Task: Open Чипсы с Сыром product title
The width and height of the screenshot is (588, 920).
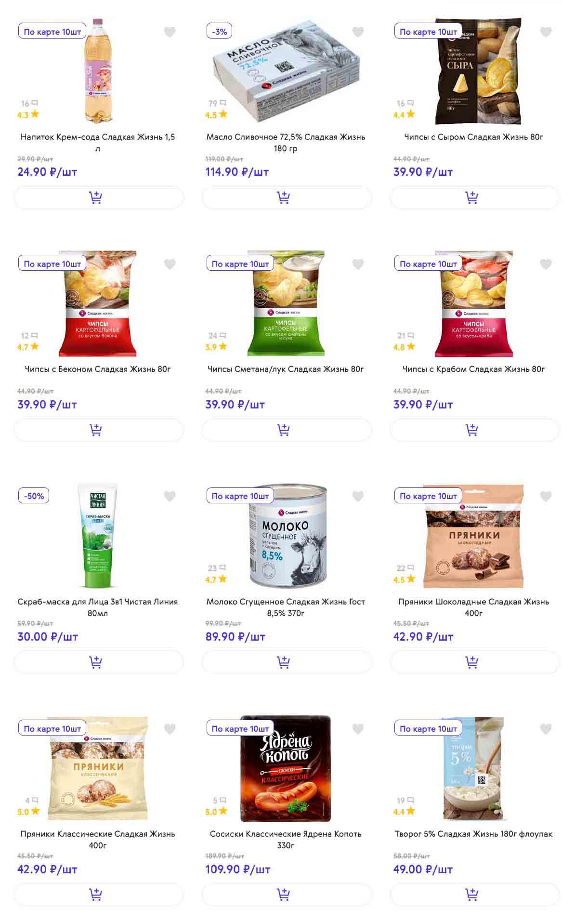Action: 474,137
